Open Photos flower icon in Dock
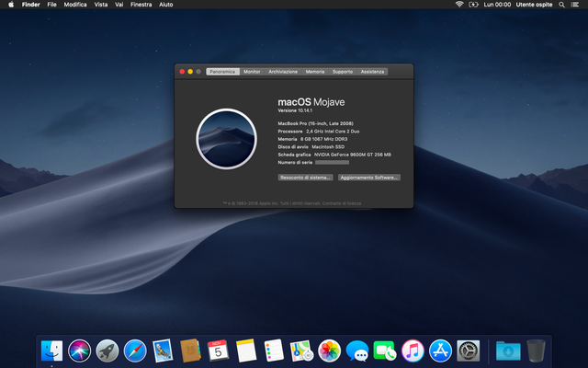 click(x=329, y=351)
